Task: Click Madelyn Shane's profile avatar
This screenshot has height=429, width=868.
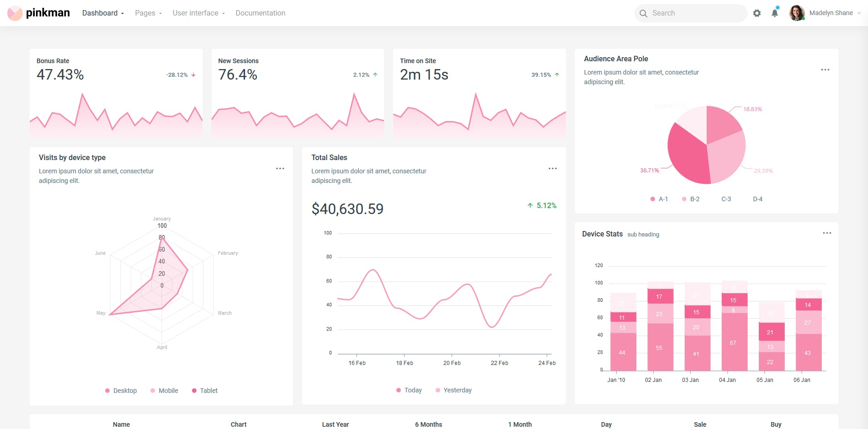Action: point(796,13)
